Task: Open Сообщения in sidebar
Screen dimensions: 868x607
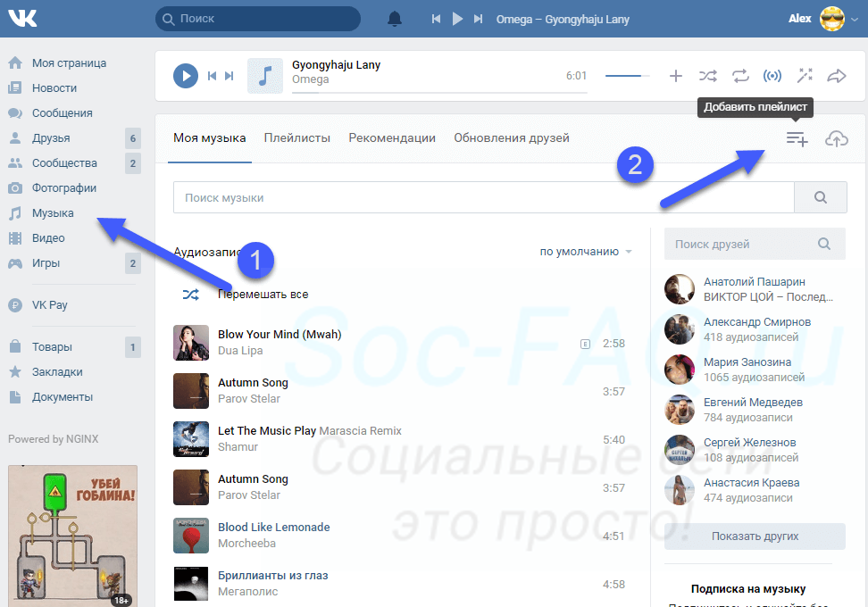Action: click(62, 112)
